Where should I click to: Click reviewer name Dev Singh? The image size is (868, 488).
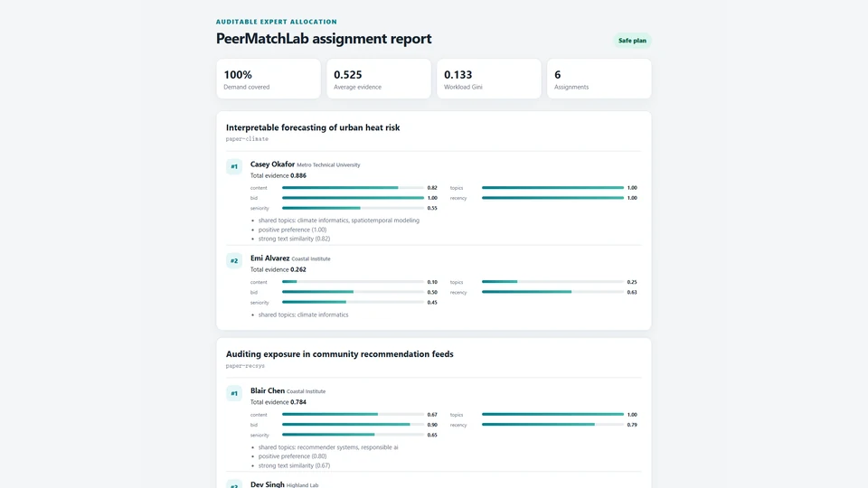click(268, 484)
